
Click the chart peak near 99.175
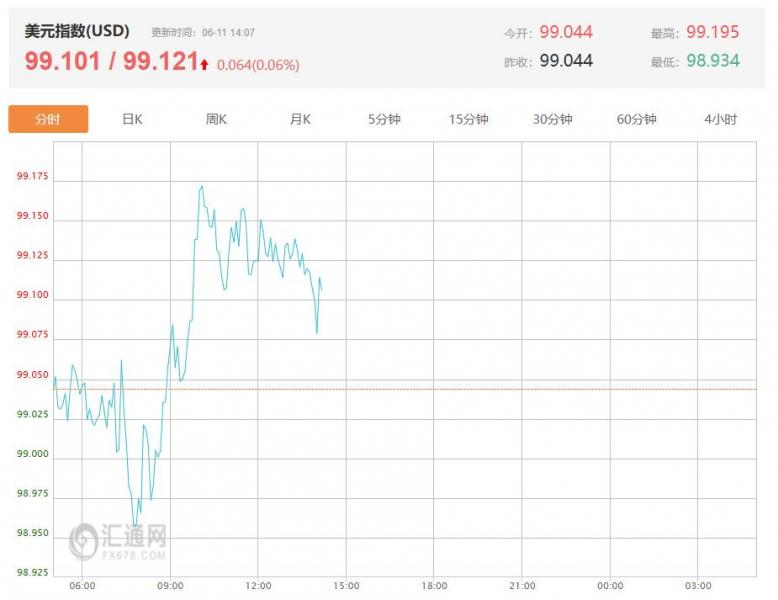(x=201, y=187)
